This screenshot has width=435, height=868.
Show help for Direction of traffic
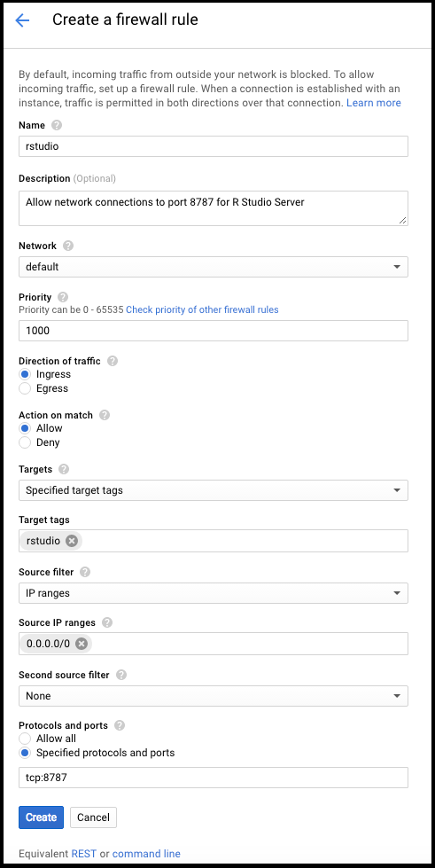point(113,361)
